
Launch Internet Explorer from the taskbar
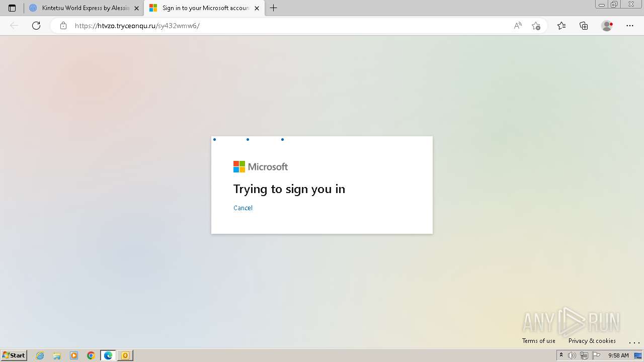point(40,355)
